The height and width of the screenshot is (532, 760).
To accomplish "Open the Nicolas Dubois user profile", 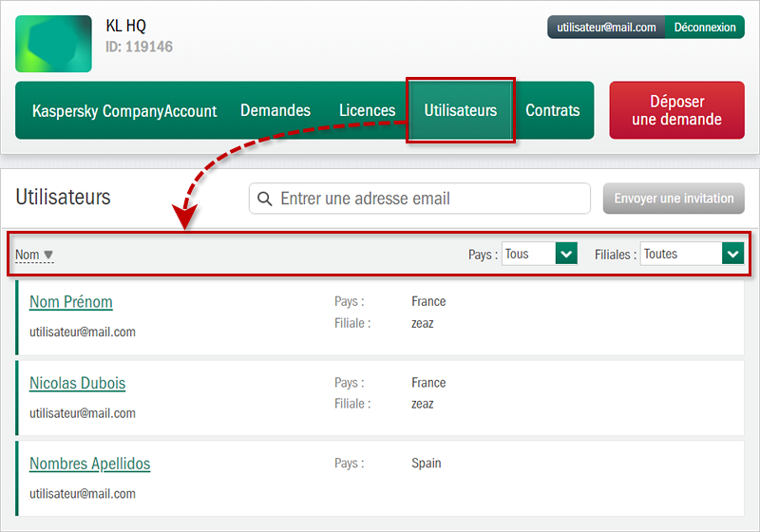I will click(78, 383).
